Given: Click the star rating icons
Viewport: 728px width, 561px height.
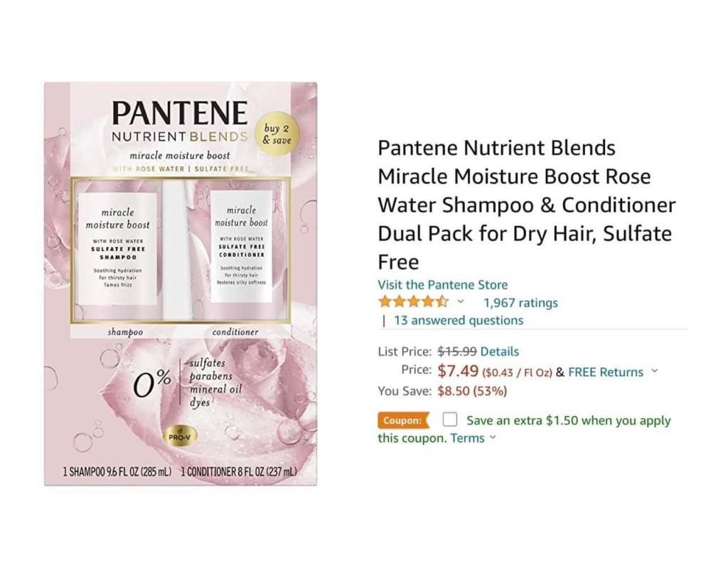Looking at the screenshot, I should [x=414, y=302].
